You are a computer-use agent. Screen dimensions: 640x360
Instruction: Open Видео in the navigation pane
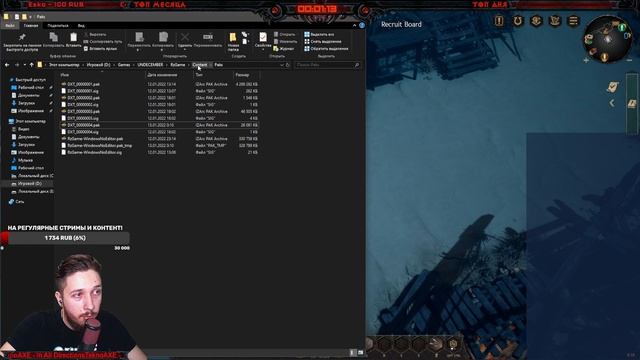(23, 129)
